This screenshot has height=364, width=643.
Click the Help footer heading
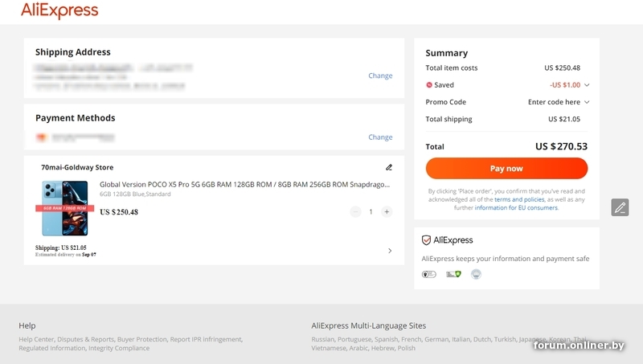pos(27,325)
